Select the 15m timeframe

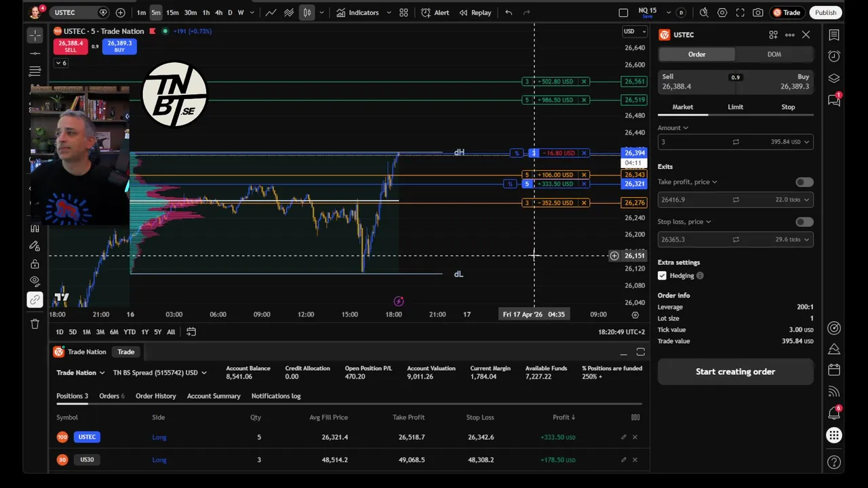click(x=172, y=12)
